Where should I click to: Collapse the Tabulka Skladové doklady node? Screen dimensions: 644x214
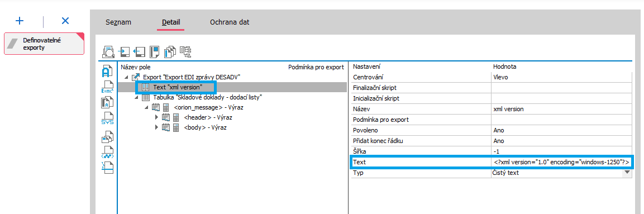136,98
